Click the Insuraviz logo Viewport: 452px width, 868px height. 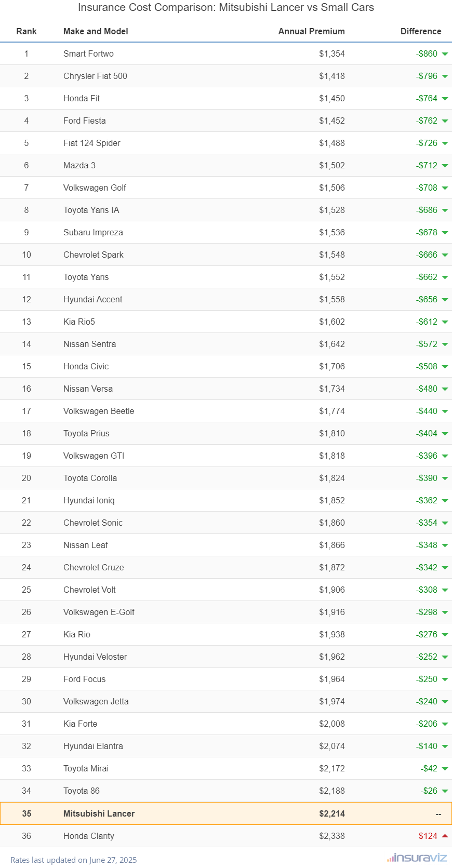[x=417, y=858]
